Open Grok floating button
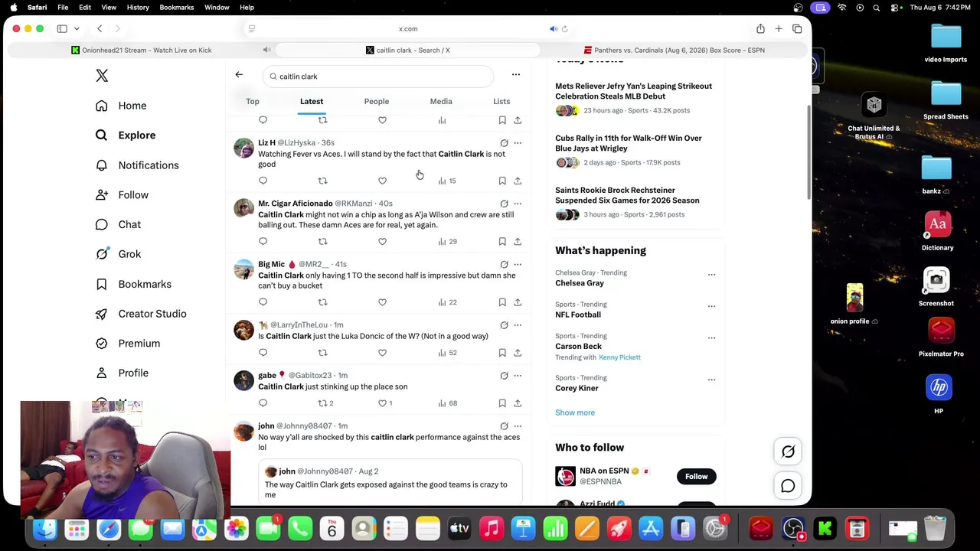980x551 pixels. pyautogui.click(x=788, y=452)
